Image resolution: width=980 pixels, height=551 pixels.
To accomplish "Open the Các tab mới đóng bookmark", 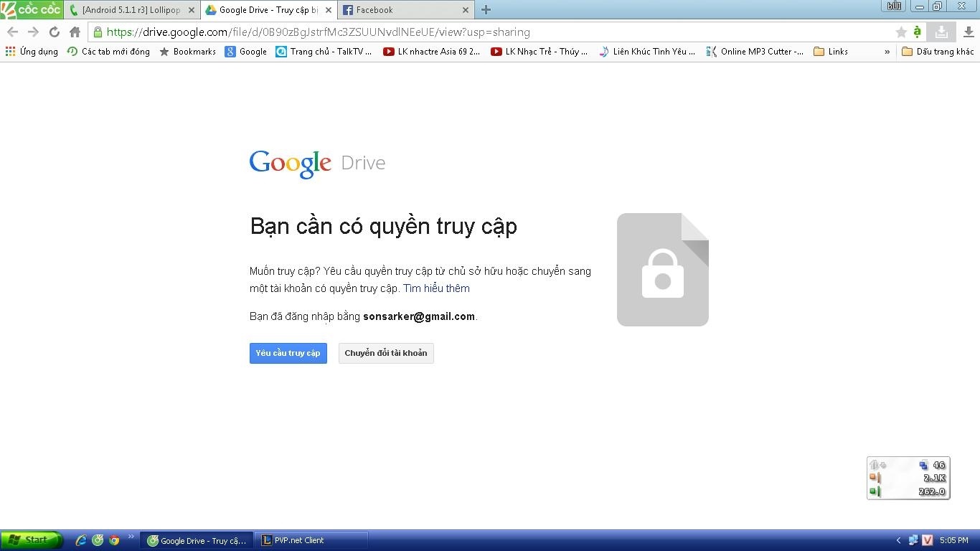I will (108, 52).
